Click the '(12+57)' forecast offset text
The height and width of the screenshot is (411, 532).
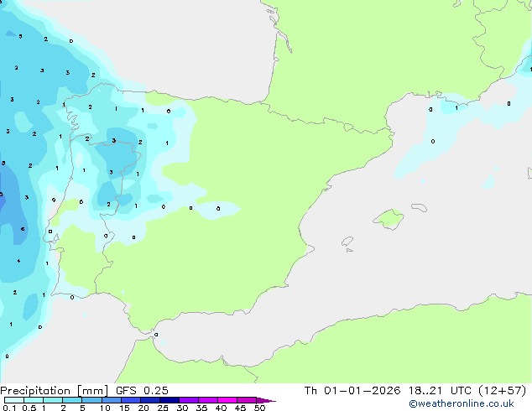[502, 391]
